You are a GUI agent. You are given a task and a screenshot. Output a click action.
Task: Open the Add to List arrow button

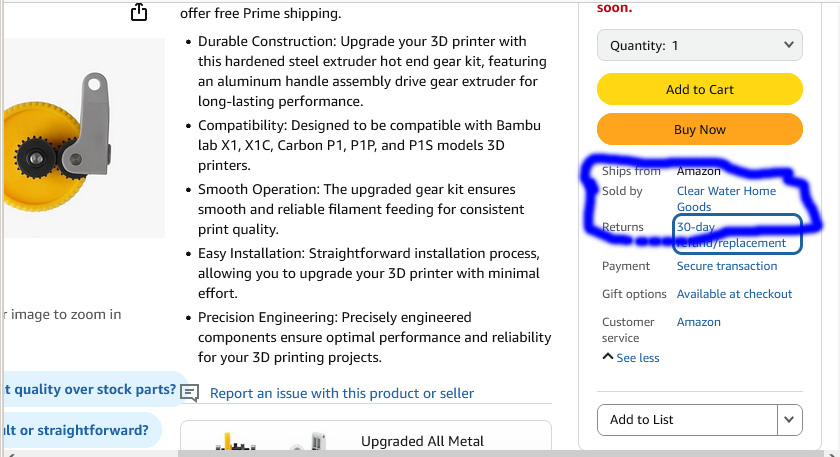(789, 419)
